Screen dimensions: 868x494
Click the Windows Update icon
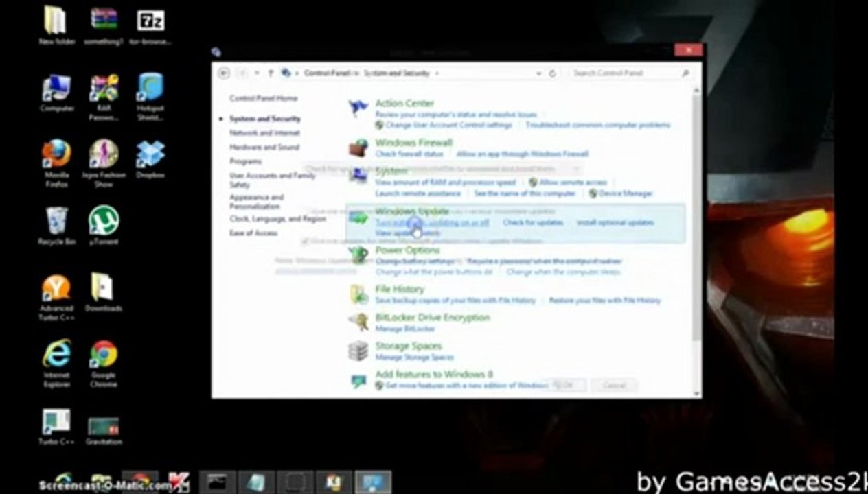coord(358,218)
